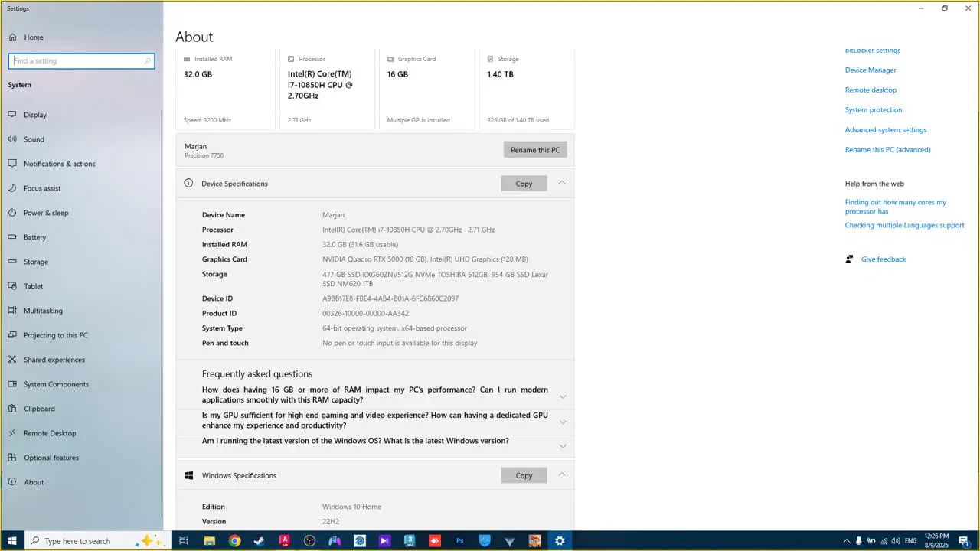Open the System protection link
Image resolution: width=980 pixels, height=551 pixels.
[874, 110]
